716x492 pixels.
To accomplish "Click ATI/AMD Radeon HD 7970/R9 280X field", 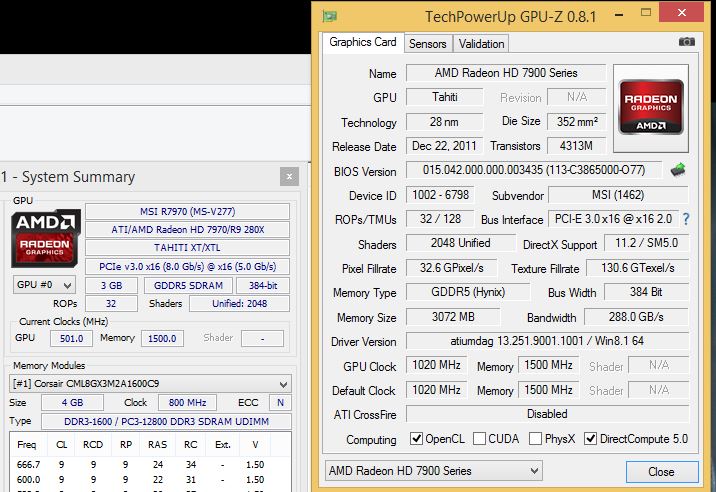I will tap(187, 229).
